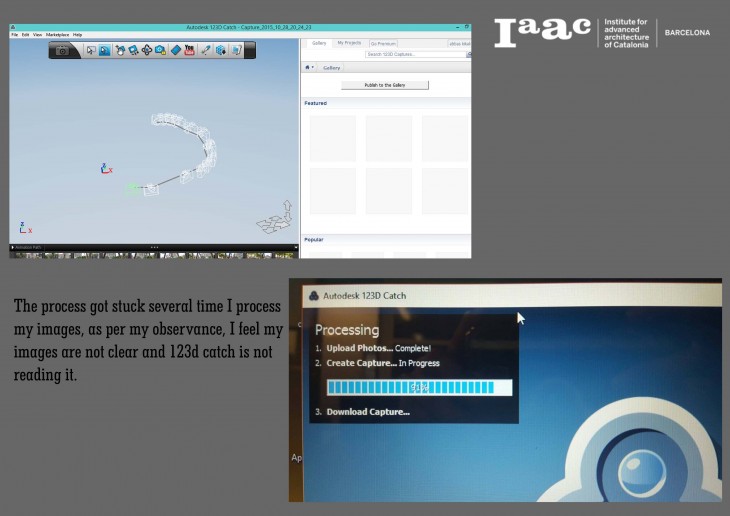The width and height of the screenshot is (730, 516).
Task: Open the Help menu
Action: coord(78,34)
